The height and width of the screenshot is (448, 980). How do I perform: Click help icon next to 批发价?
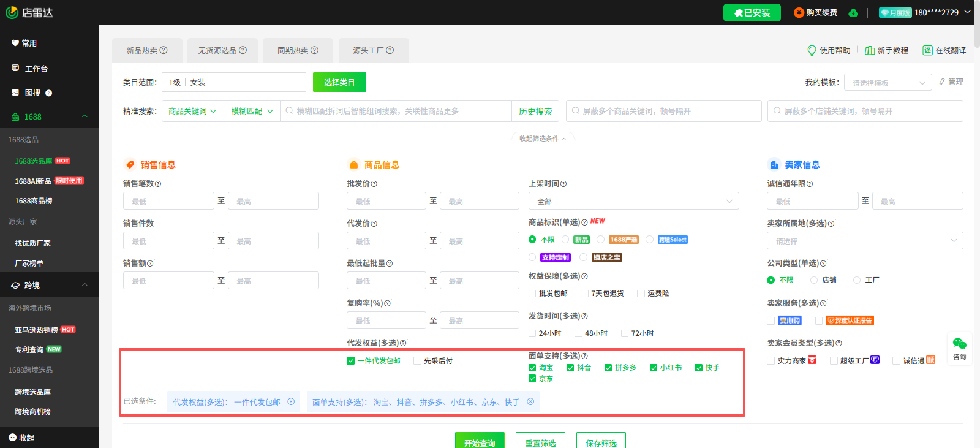tap(374, 184)
